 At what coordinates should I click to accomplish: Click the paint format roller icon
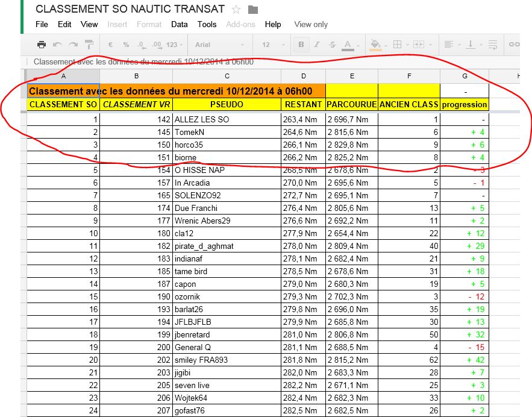89,45
